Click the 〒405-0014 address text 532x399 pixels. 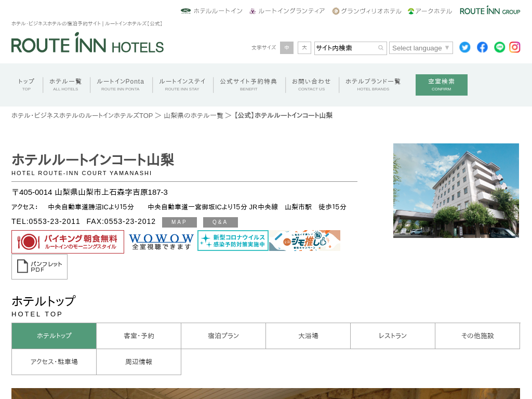(x=89, y=192)
